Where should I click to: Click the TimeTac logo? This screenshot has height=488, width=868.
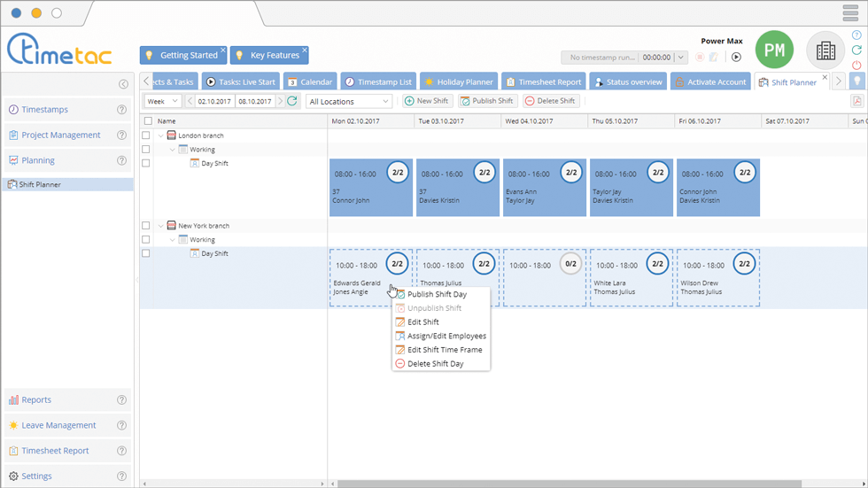(x=59, y=50)
